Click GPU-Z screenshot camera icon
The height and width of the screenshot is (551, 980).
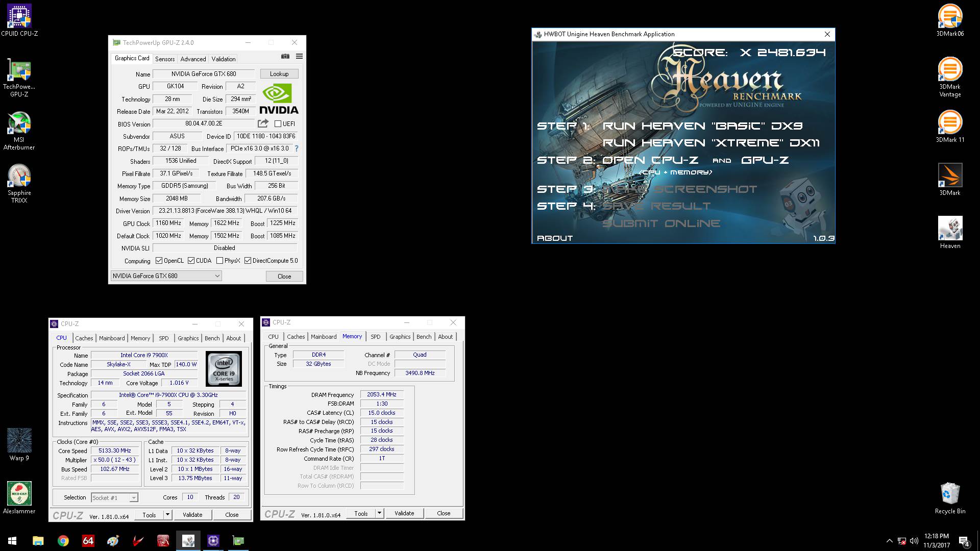285,56
